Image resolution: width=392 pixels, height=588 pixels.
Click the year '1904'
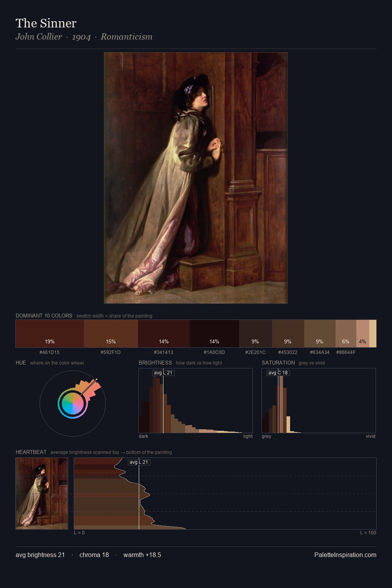click(x=81, y=37)
